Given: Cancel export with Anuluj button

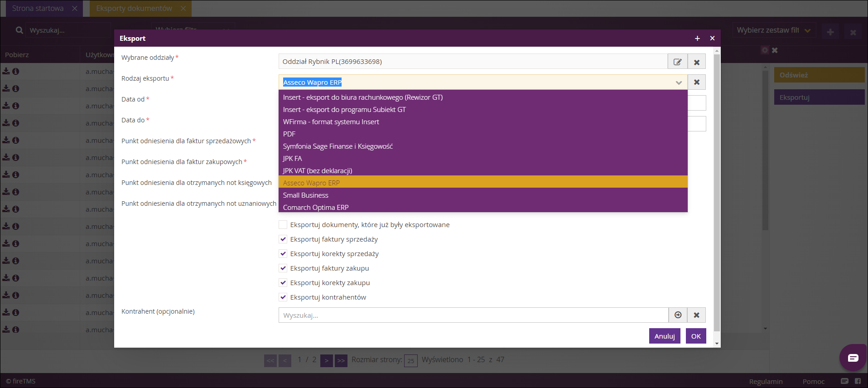Looking at the screenshot, I should (x=665, y=336).
